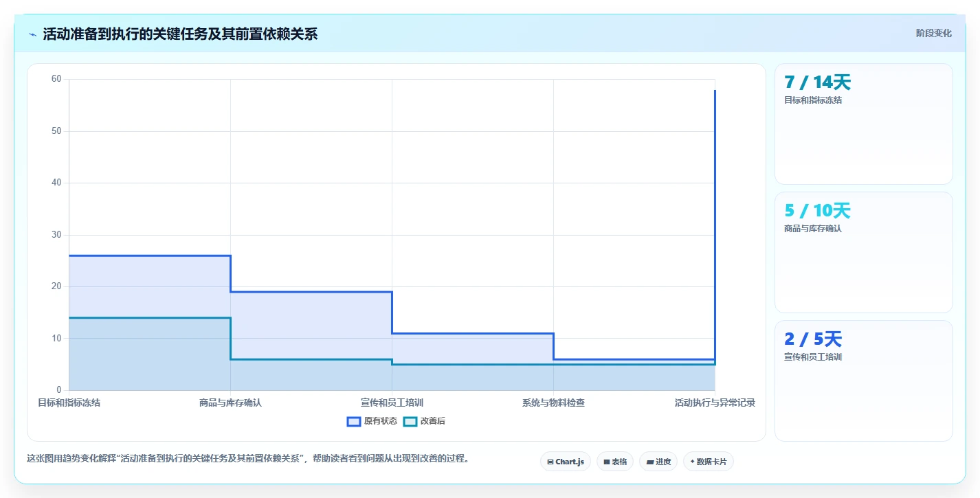Image resolution: width=980 pixels, height=498 pixels.
Task: Open the 5 / 10天 data card
Action: [864, 252]
